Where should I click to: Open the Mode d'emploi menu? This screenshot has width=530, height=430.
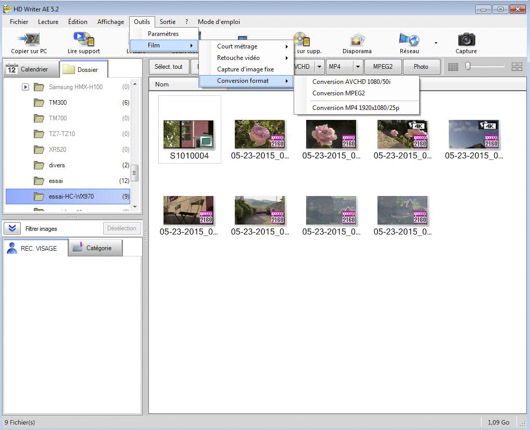(x=219, y=22)
